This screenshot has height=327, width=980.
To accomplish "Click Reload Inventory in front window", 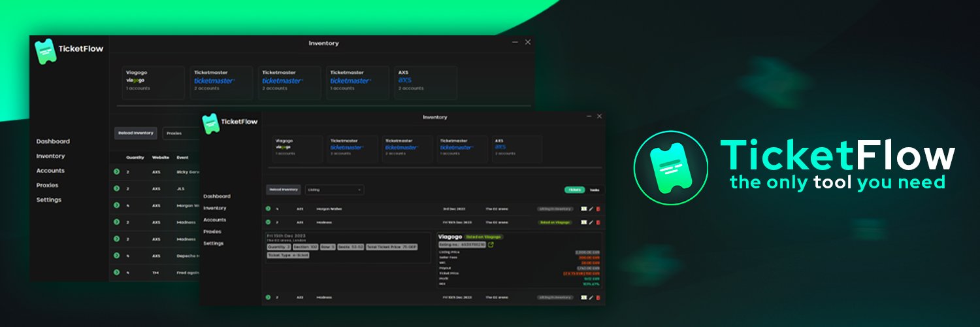I will (x=284, y=190).
